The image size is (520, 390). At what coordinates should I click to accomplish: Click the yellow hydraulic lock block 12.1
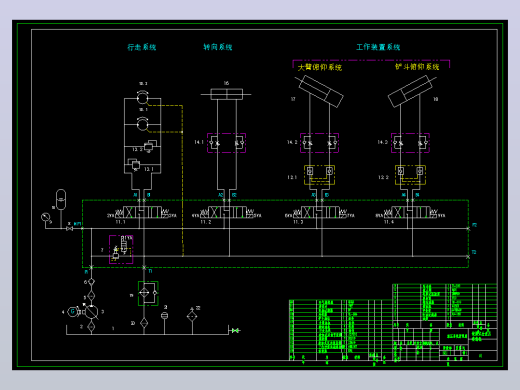319,175
